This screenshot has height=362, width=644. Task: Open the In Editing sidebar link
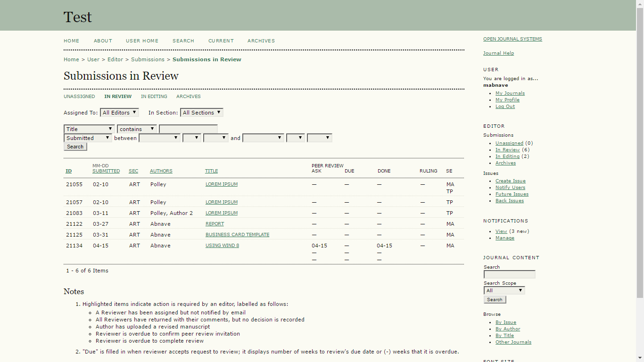coord(507,156)
